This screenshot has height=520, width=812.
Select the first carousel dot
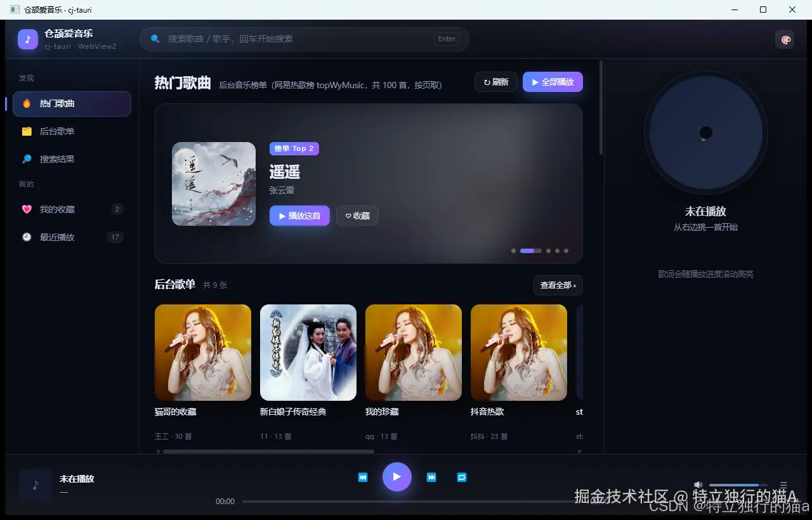[513, 250]
